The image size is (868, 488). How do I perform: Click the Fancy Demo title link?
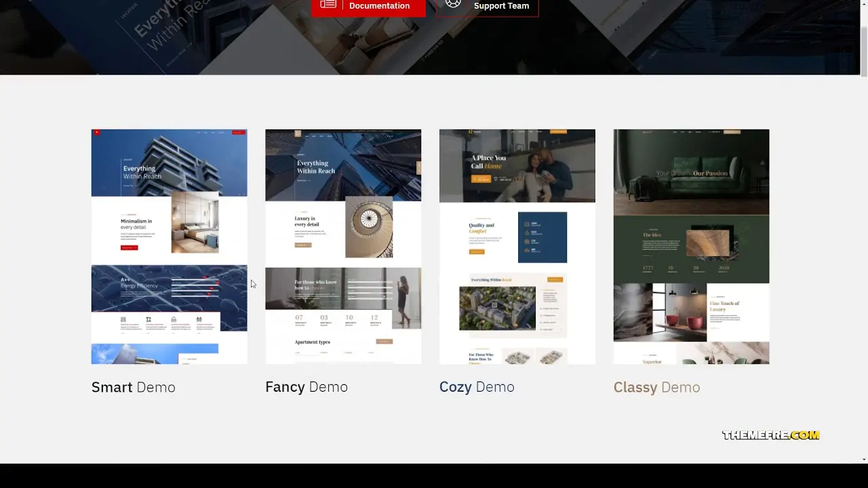[307, 387]
